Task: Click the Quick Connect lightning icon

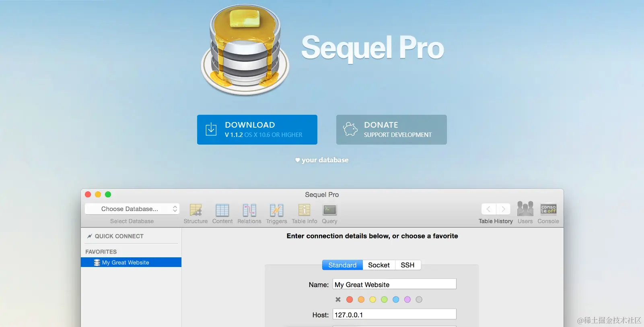Action: [89, 236]
